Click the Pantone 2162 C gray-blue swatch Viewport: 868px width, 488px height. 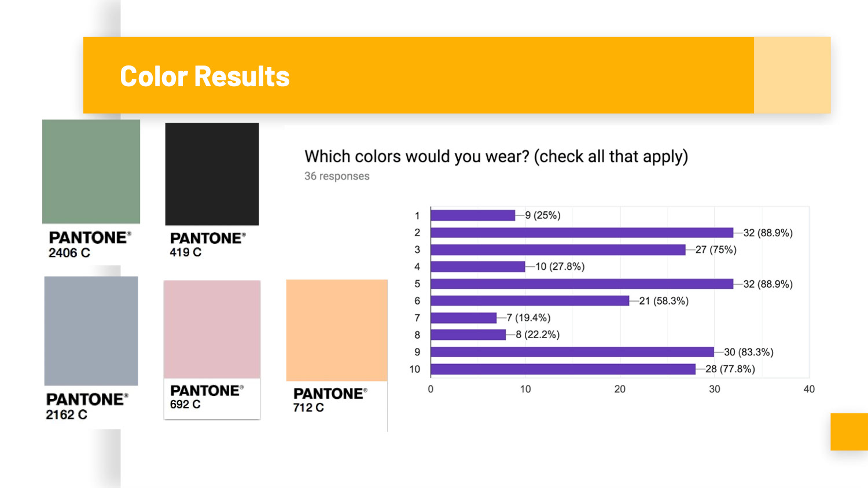[91, 331]
